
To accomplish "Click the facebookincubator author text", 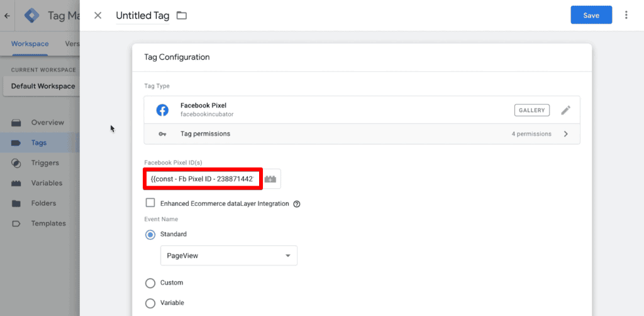I will [x=207, y=114].
